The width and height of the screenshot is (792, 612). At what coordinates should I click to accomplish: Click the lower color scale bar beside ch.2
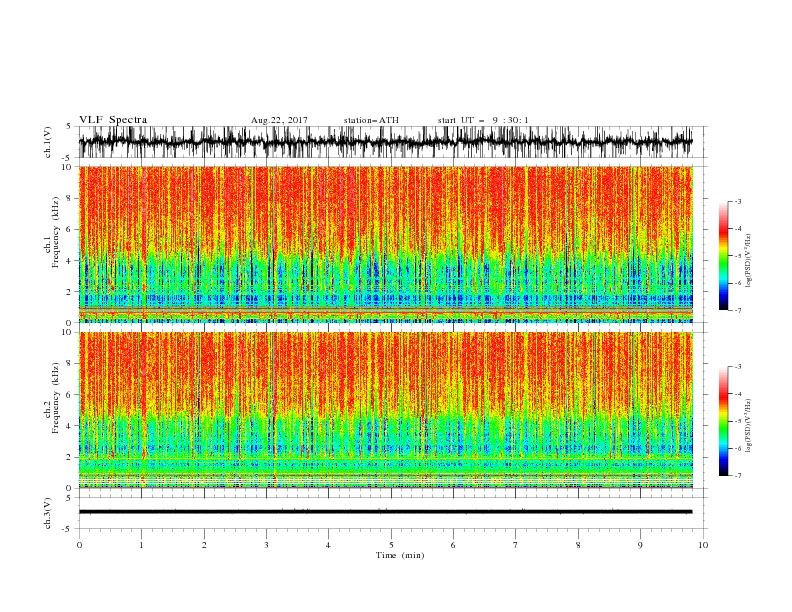724,421
